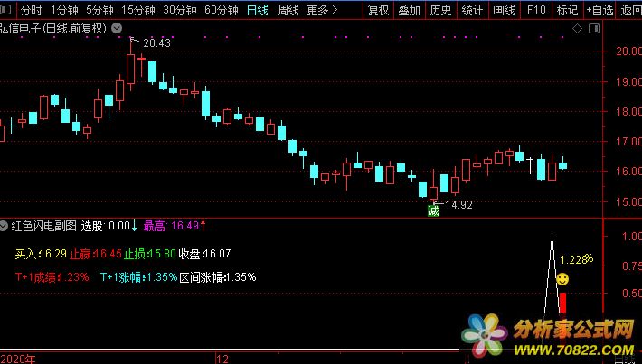642x364 pixels.
Task: Click the red signal bar in sub-chart
Action: [563, 303]
